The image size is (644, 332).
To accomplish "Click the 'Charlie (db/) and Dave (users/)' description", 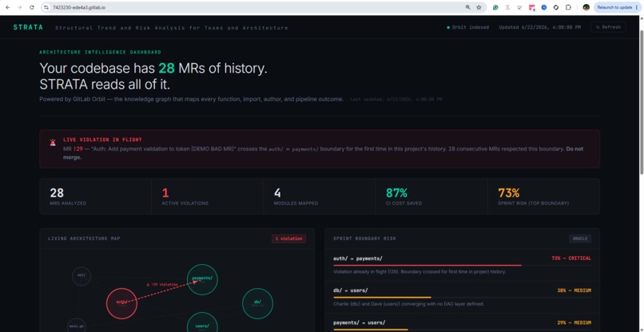I will tap(408, 304).
